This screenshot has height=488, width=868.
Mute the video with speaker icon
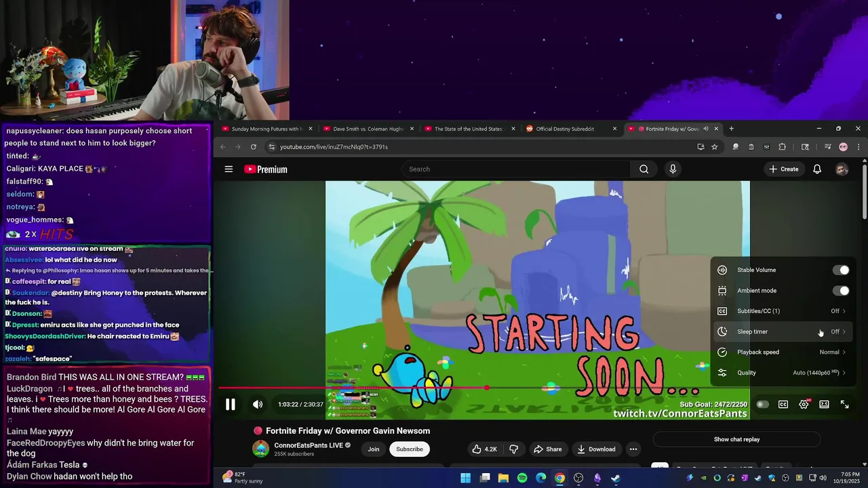[258, 405]
